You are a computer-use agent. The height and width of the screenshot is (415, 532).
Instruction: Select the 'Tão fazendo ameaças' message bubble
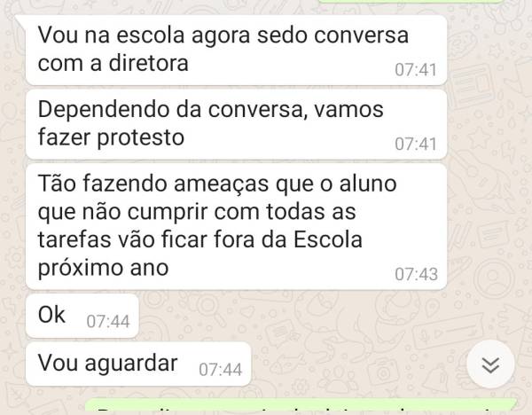point(236,226)
